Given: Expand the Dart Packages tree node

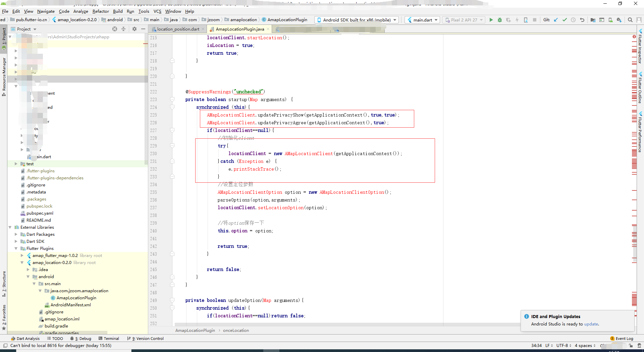Looking at the screenshot, I should 16,234.
